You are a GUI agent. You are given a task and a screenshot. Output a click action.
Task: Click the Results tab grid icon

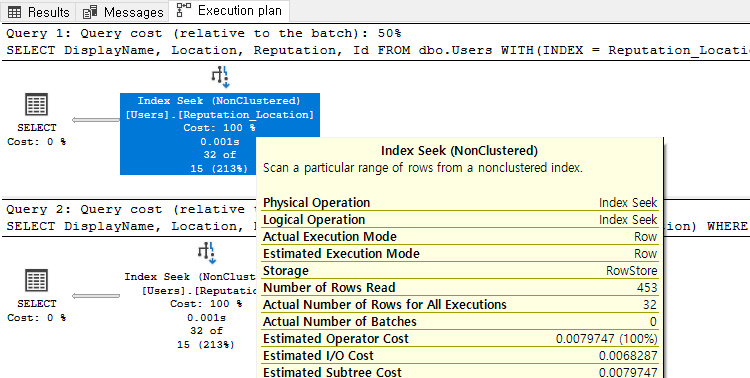point(15,12)
